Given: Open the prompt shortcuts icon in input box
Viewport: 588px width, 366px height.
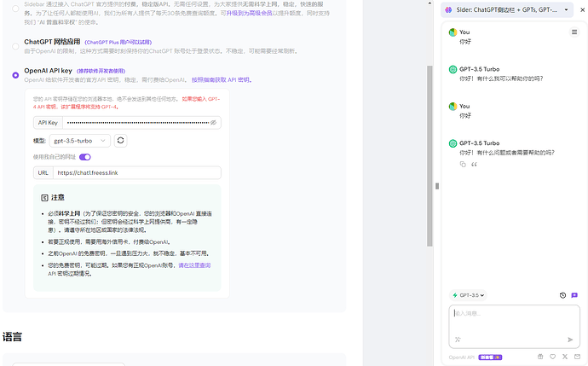Looking at the screenshot, I should click(458, 340).
